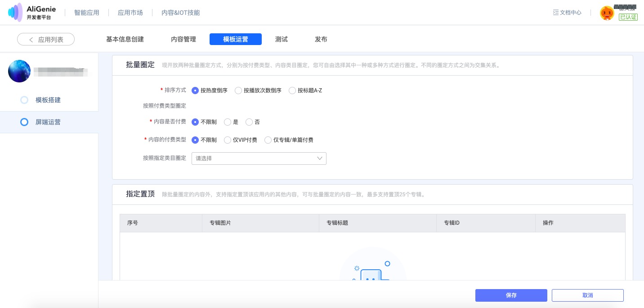Open 应用市场 in top navigation
This screenshot has width=644, height=308.
coord(130,13)
